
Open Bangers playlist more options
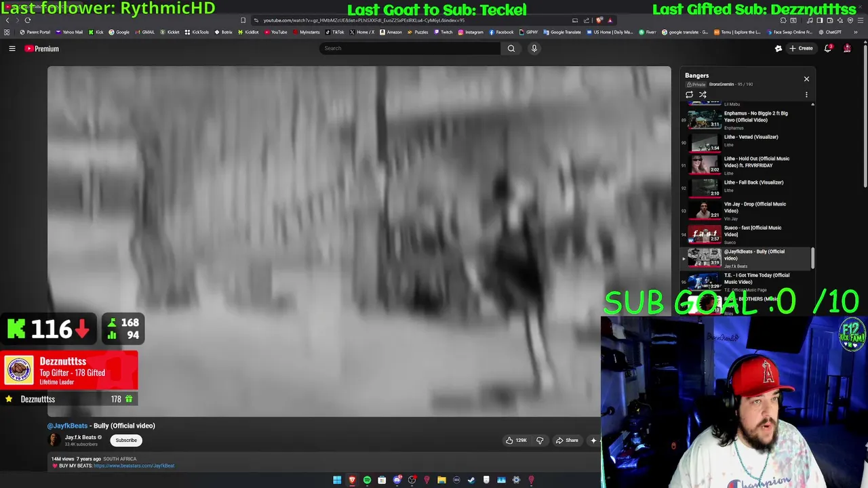tap(806, 95)
